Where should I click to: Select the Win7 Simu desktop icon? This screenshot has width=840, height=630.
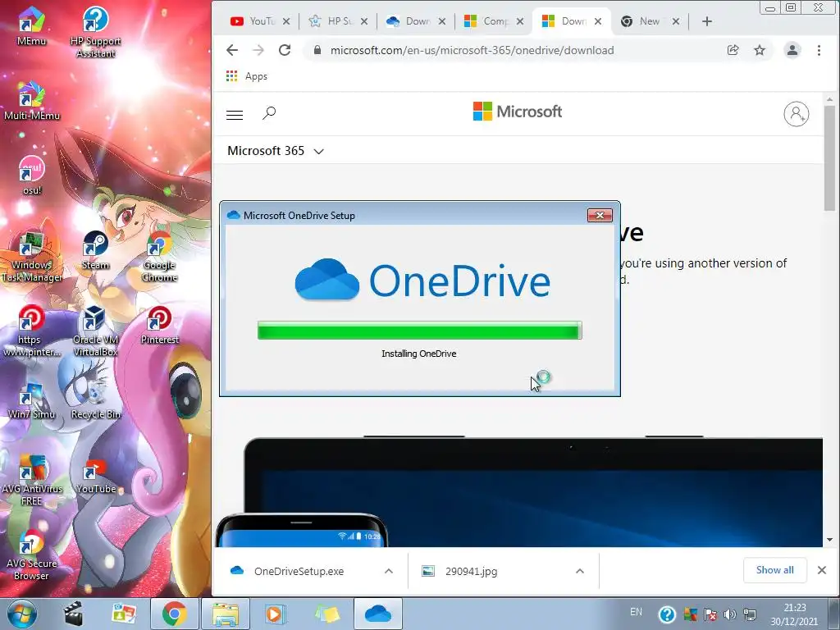[32, 399]
